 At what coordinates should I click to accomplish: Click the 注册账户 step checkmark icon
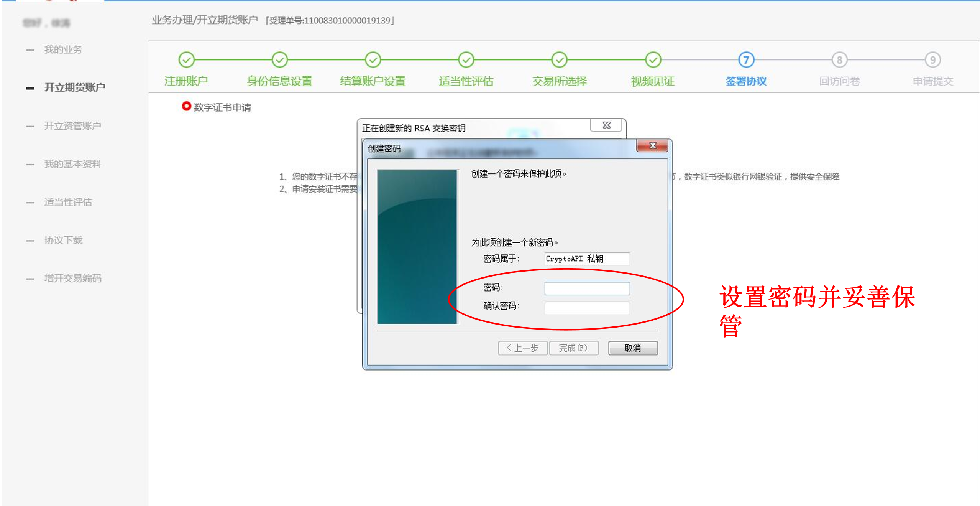186,60
